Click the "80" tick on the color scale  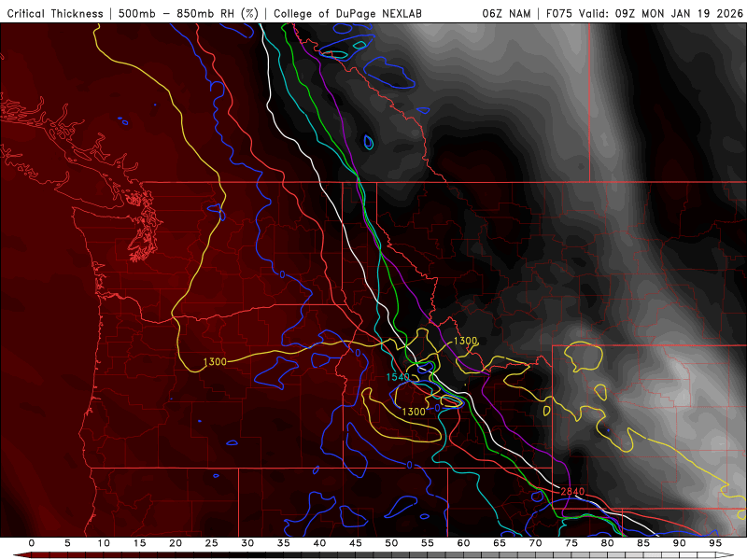[607, 543]
